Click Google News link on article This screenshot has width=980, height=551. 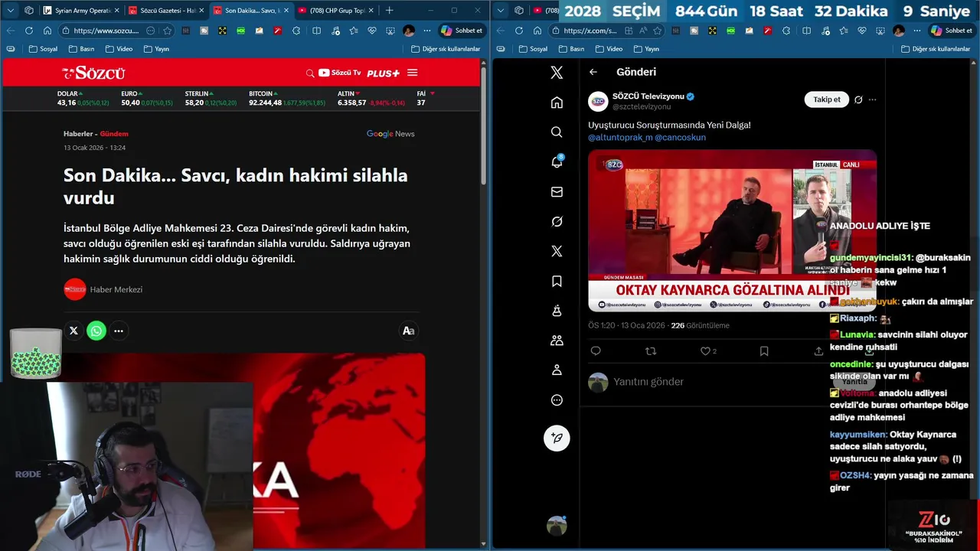[x=390, y=134]
